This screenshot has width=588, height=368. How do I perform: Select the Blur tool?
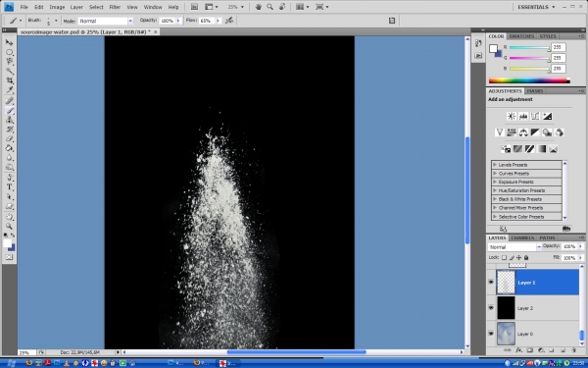10,158
